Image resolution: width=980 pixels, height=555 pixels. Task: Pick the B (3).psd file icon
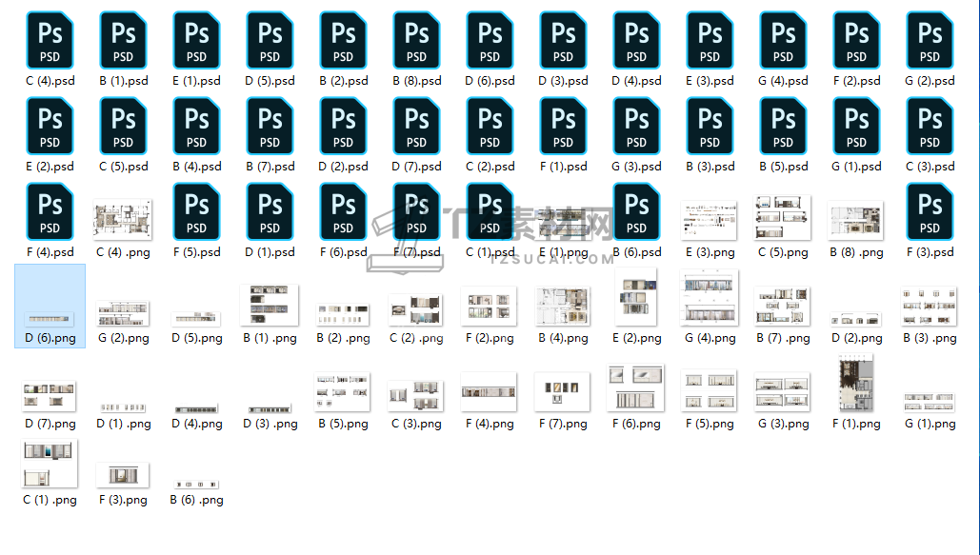[x=710, y=126]
